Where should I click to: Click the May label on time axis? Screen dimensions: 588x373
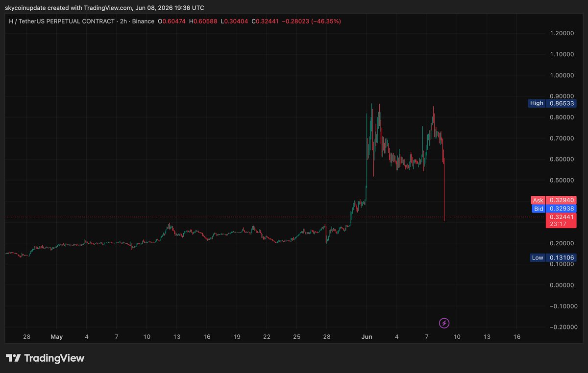click(x=57, y=337)
